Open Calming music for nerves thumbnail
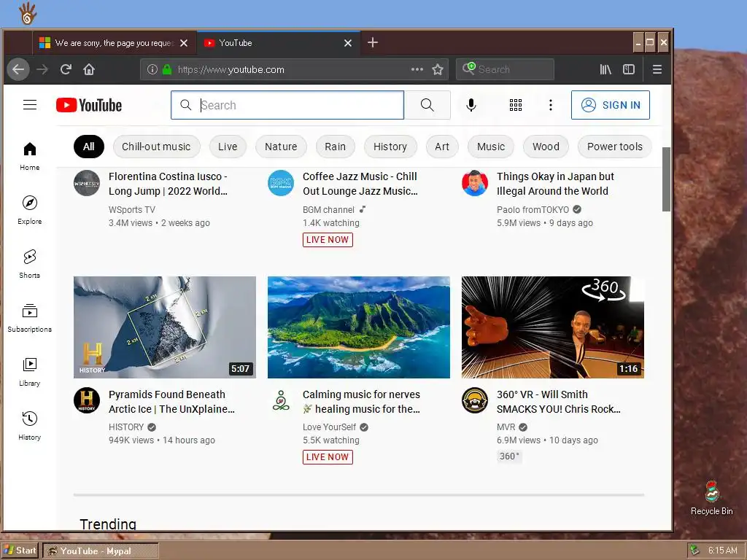Viewport: 747px width, 560px height. (359, 327)
